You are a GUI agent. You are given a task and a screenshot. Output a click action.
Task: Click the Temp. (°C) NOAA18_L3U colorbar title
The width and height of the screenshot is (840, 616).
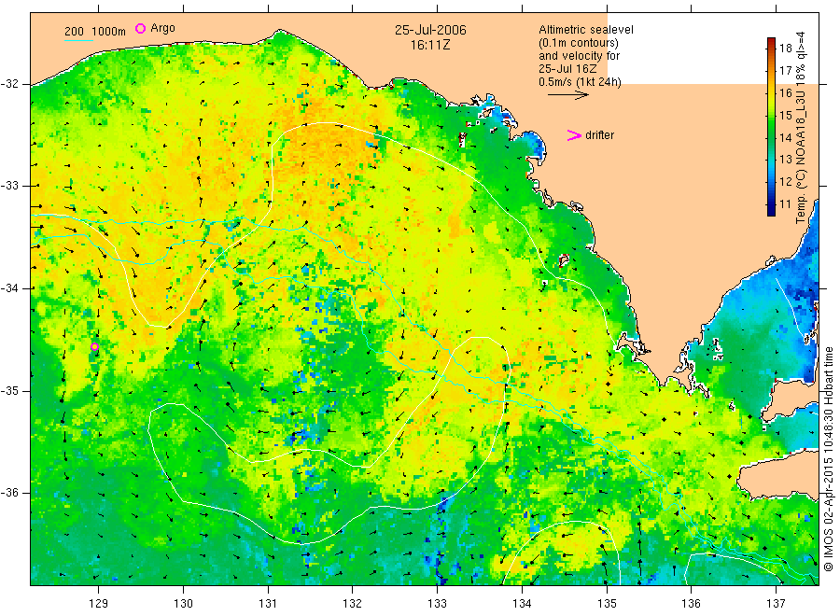coord(801,128)
